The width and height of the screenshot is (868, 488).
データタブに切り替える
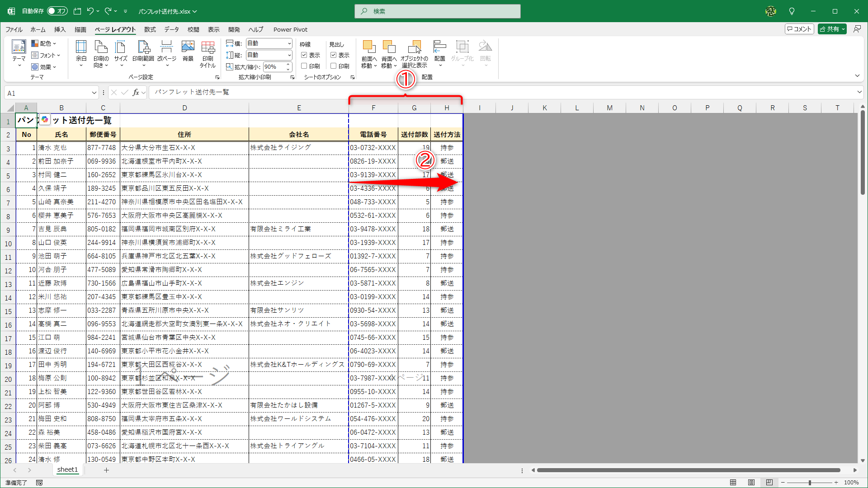pyautogui.click(x=171, y=29)
